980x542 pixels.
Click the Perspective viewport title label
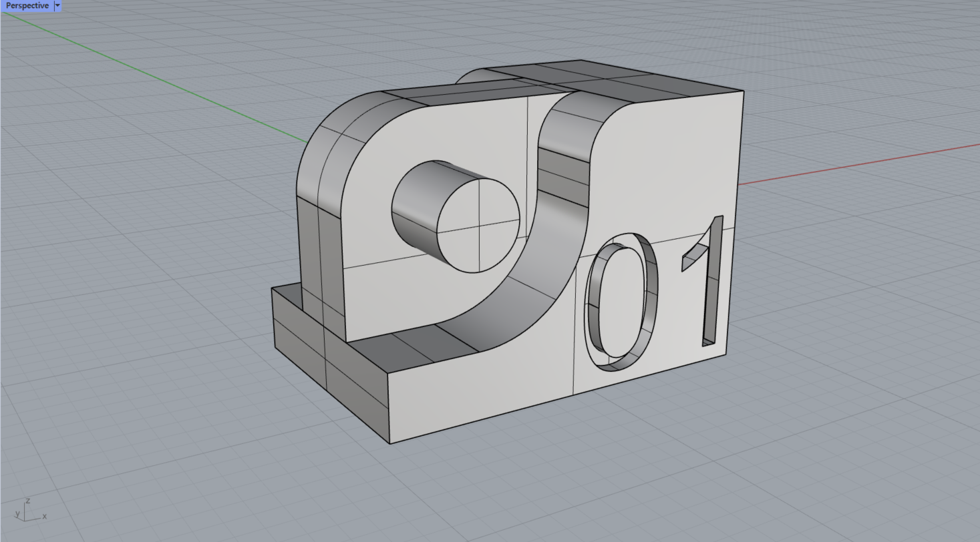pos(27,5)
